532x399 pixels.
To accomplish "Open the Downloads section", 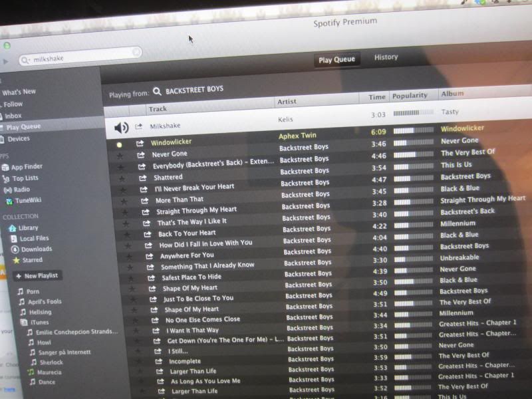I will pyautogui.click(x=32, y=249).
